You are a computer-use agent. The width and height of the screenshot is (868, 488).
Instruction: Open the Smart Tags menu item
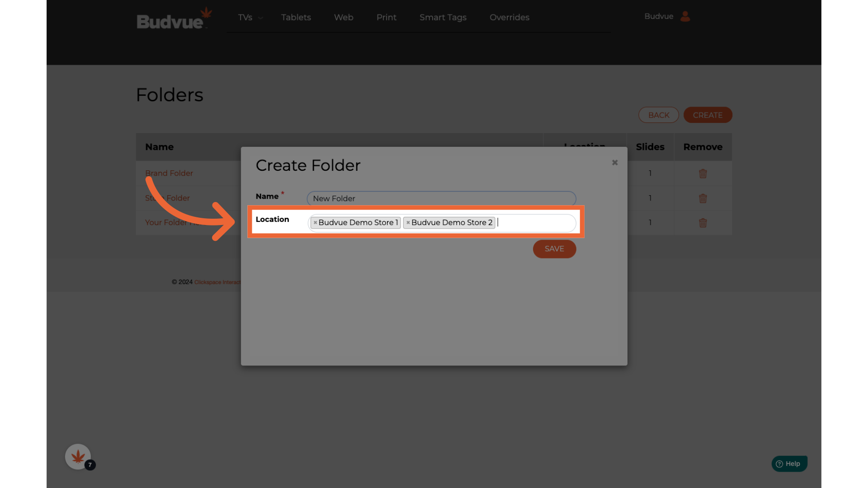pos(443,18)
